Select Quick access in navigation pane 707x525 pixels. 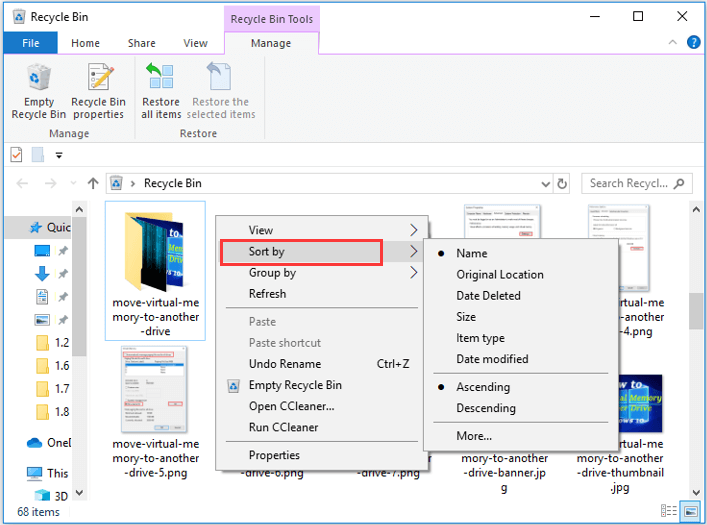click(50, 227)
